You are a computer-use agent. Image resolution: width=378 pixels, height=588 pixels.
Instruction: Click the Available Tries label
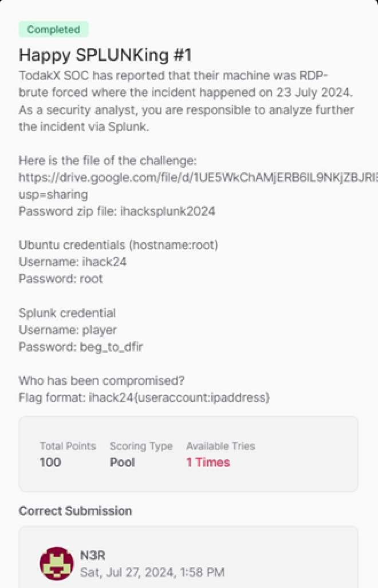220,446
